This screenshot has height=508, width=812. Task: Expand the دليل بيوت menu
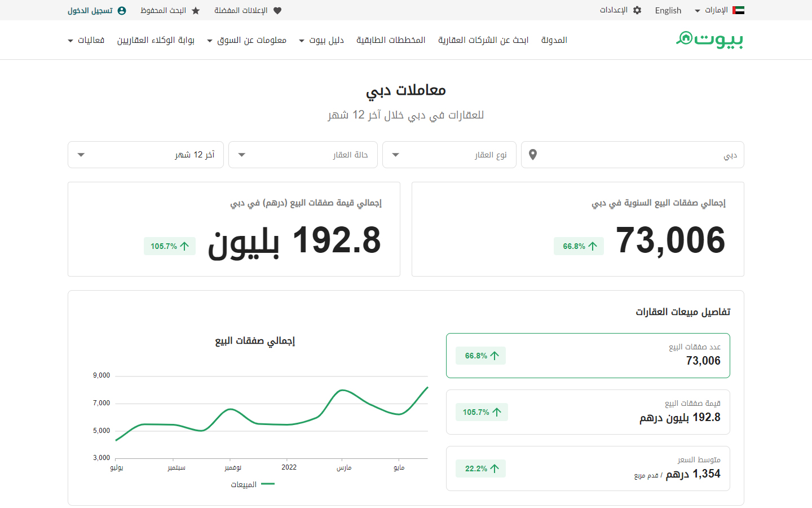click(x=321, y=40)
